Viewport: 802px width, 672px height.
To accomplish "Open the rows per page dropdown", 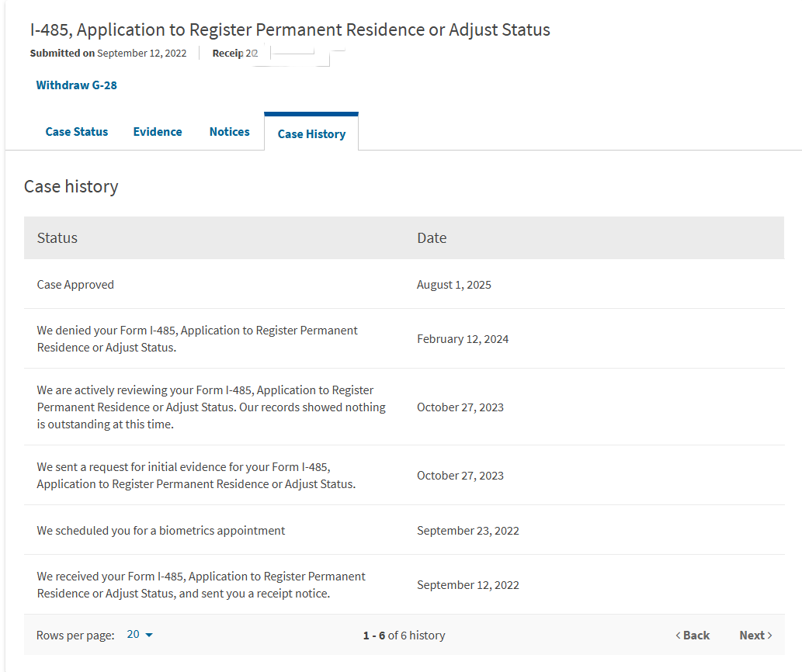I will tap(140, 634).
